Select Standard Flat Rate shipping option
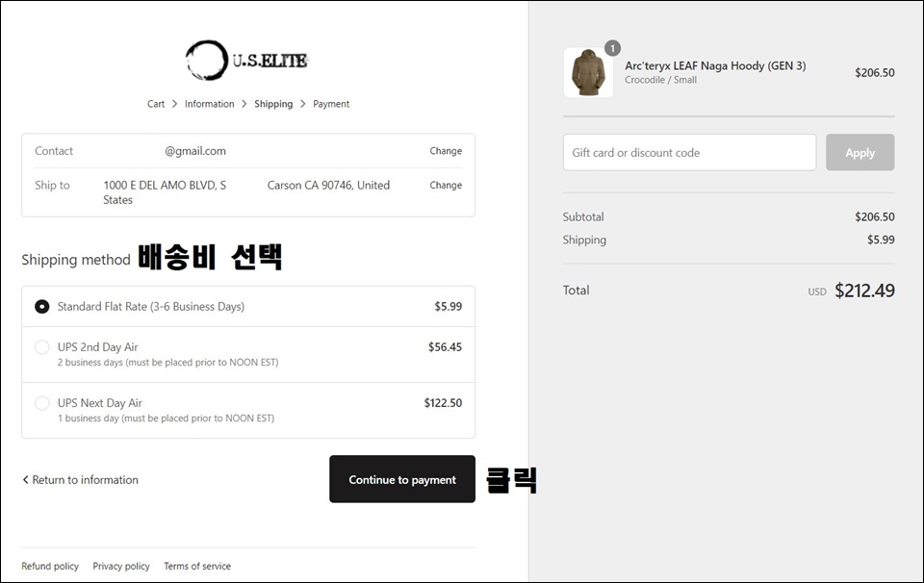Image resolution: width=924 pixels, height=583 pixels. click(41, 307)
